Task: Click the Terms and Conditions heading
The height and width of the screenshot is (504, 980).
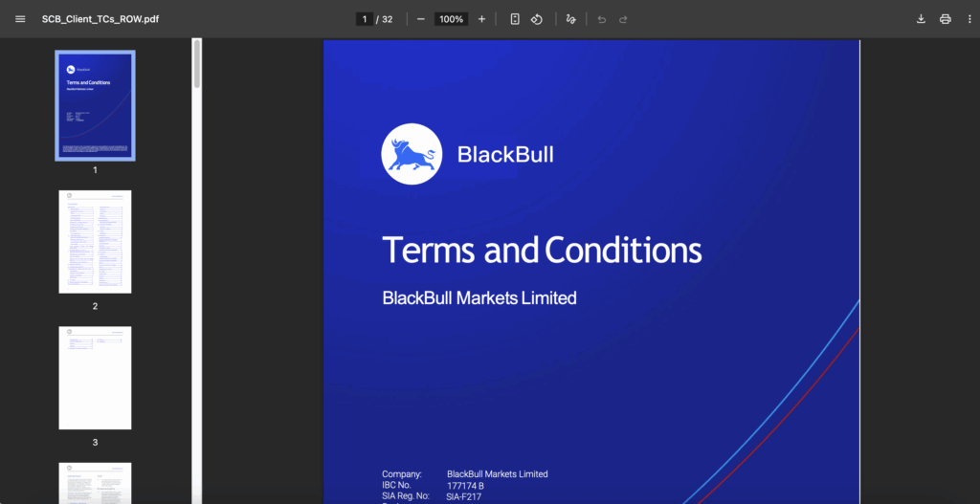Action: click(542, 251)
